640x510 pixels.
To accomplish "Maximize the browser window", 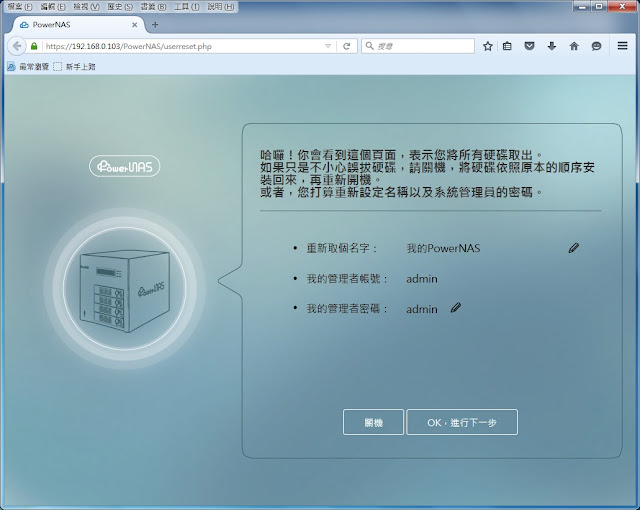I will 599,6.
